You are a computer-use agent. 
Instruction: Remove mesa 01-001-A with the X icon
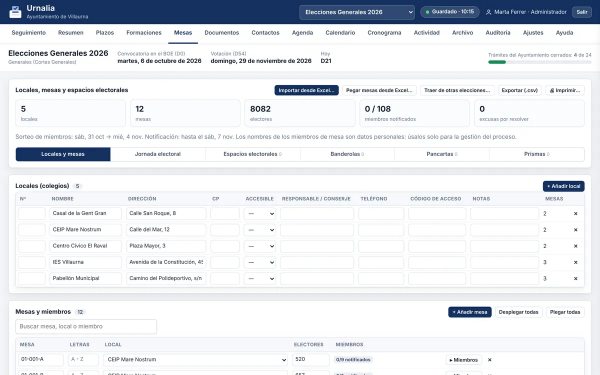pos(489,360)
